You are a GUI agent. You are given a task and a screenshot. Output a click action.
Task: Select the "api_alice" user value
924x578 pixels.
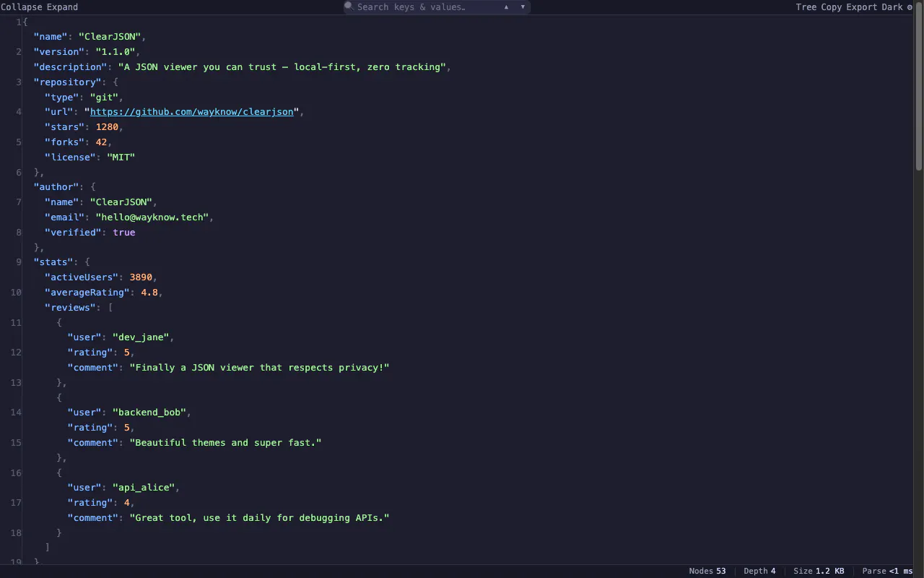[x=144, y=488]
